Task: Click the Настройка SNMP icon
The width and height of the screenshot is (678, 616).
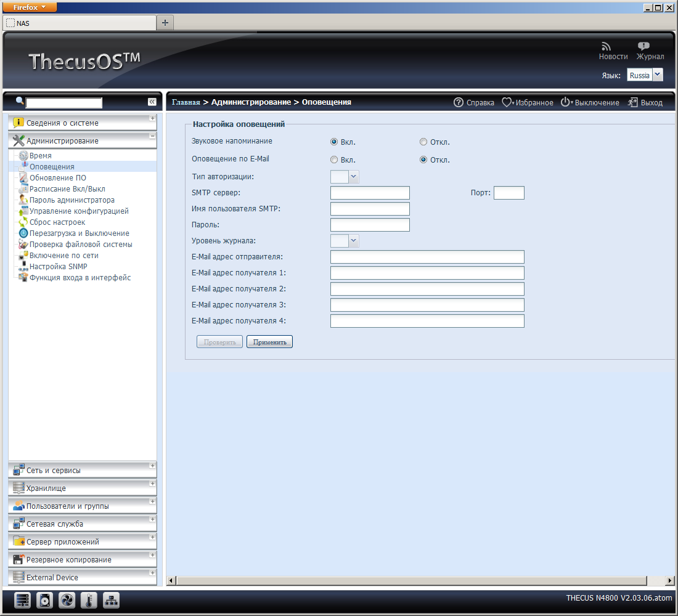Action: (x=23, y=266)
